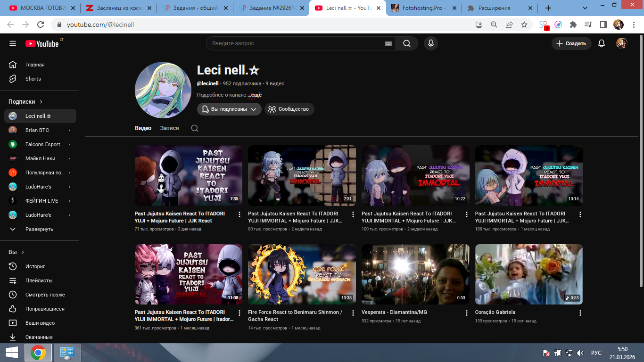Click the search magnifier button
Image resolution: width=644 pixels, height=362 pixels.
pos(406,43)
